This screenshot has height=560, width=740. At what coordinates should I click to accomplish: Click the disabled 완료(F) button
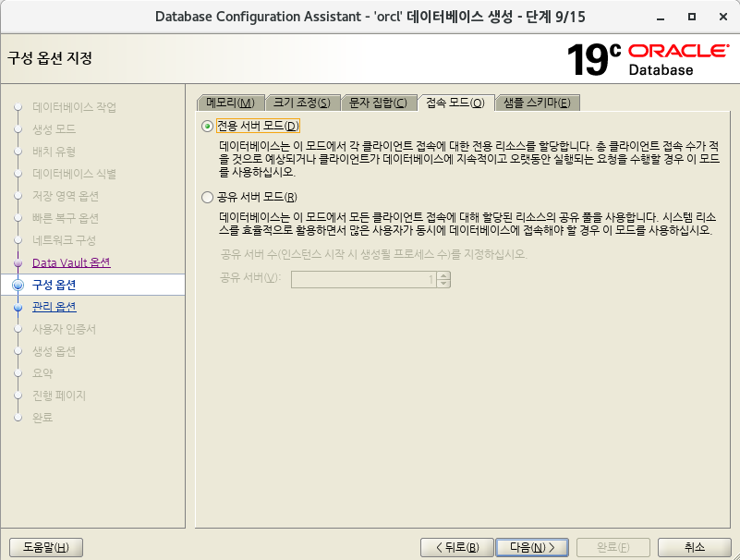pos(613,547)
